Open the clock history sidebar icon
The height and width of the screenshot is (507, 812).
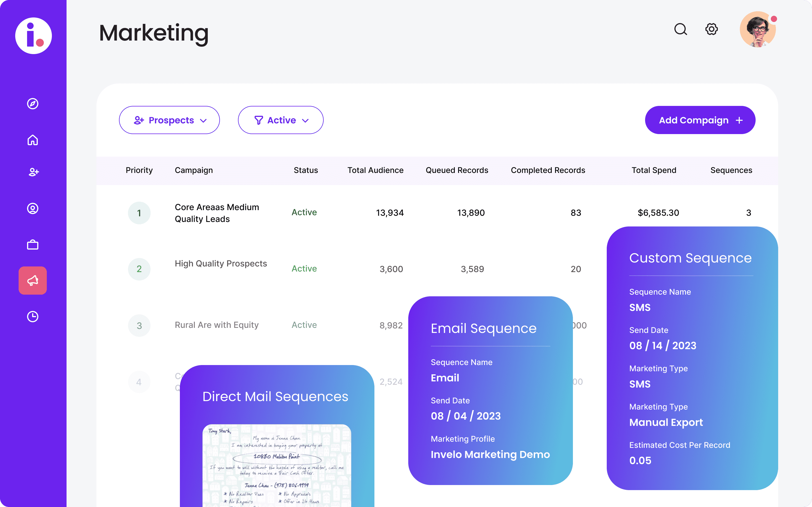click(x=32, y=317)
